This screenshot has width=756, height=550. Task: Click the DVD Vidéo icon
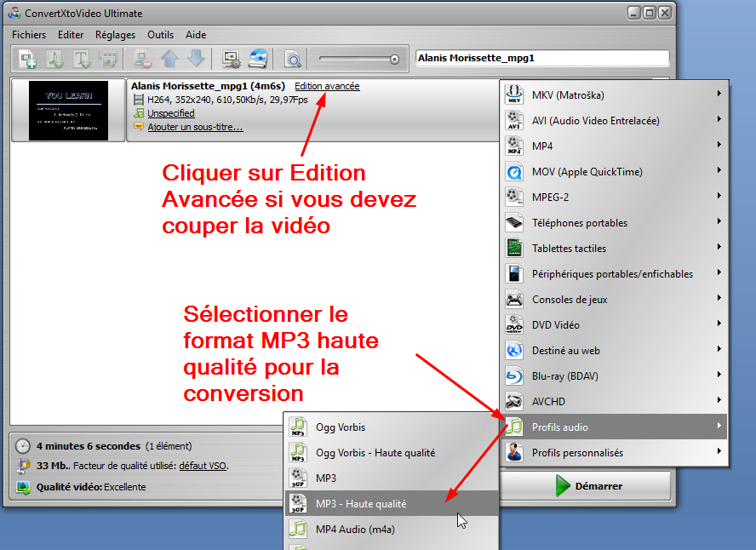click(514, 324)
